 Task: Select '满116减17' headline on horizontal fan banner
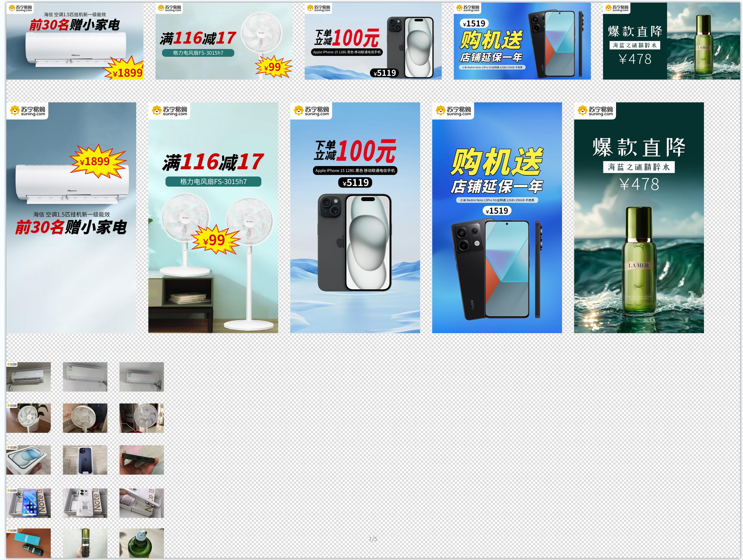tap(198, 38)
